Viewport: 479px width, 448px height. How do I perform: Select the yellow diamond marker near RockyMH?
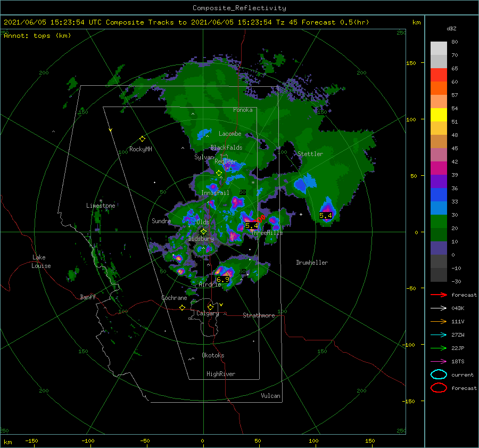[x=142, y=139]
